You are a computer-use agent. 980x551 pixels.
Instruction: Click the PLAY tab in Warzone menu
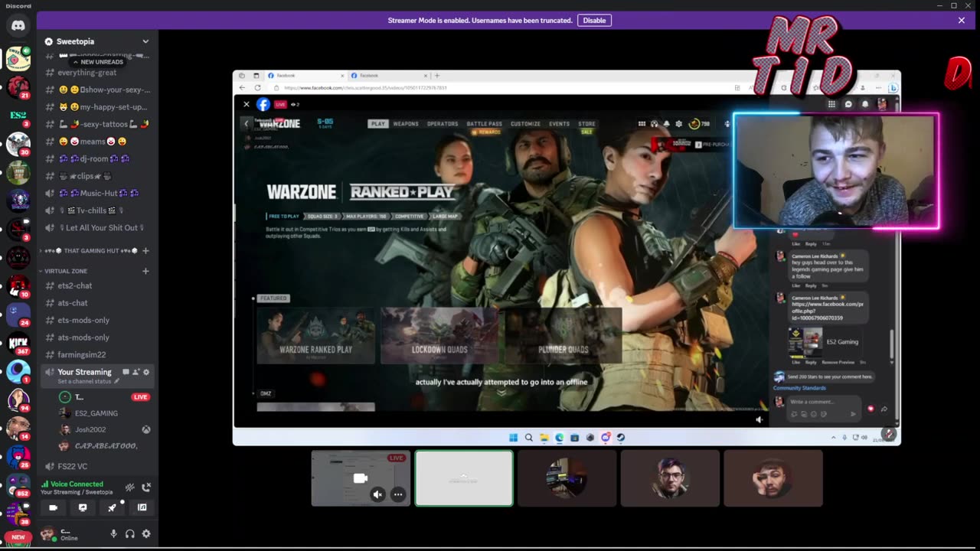[x=377, y=123]
